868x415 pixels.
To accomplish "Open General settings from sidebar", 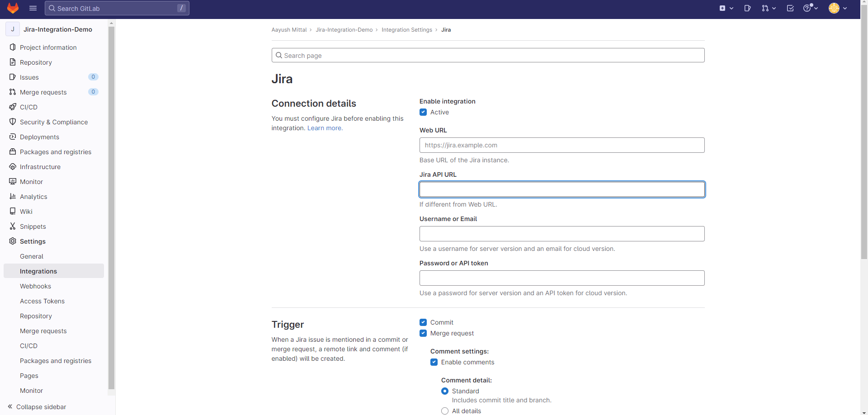I will [32, 256].
